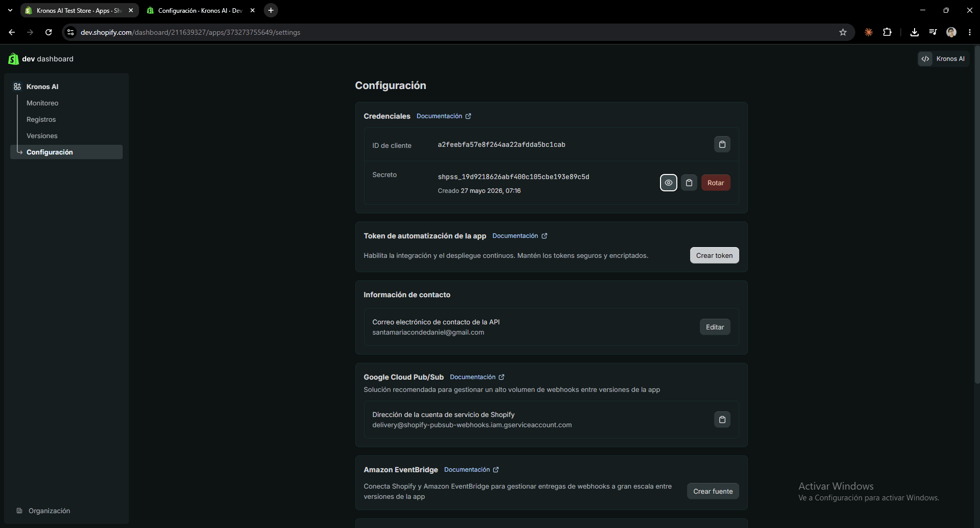Reload the current page

(49, 32)
